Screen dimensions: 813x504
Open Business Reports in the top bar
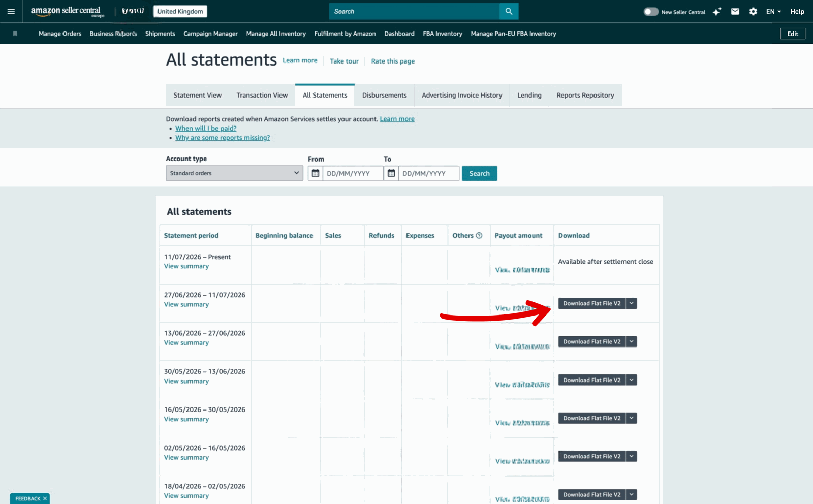pyautogui.click(x=113, y=34)
